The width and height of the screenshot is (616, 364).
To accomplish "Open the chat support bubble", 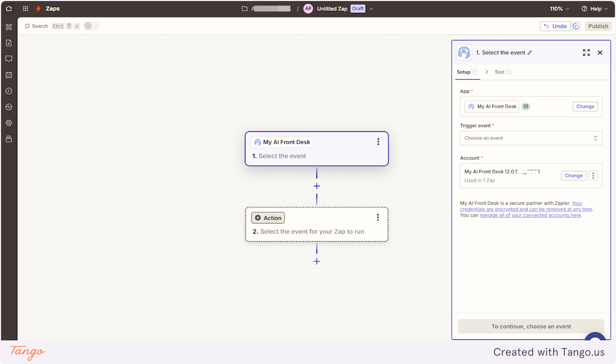I will [595, 337].
